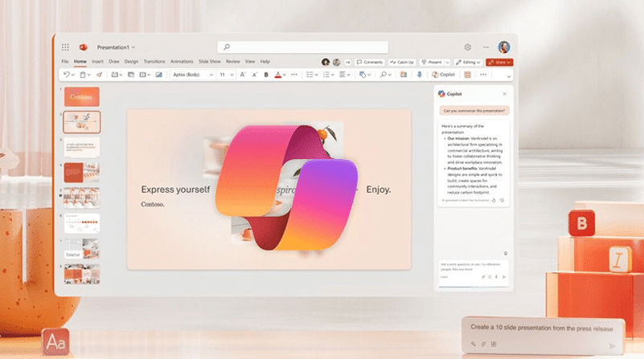Expand the New Slide dropdown arrow
Image resolution: width=644 pixels, height=359 pixels.
[x=121, y=75]
